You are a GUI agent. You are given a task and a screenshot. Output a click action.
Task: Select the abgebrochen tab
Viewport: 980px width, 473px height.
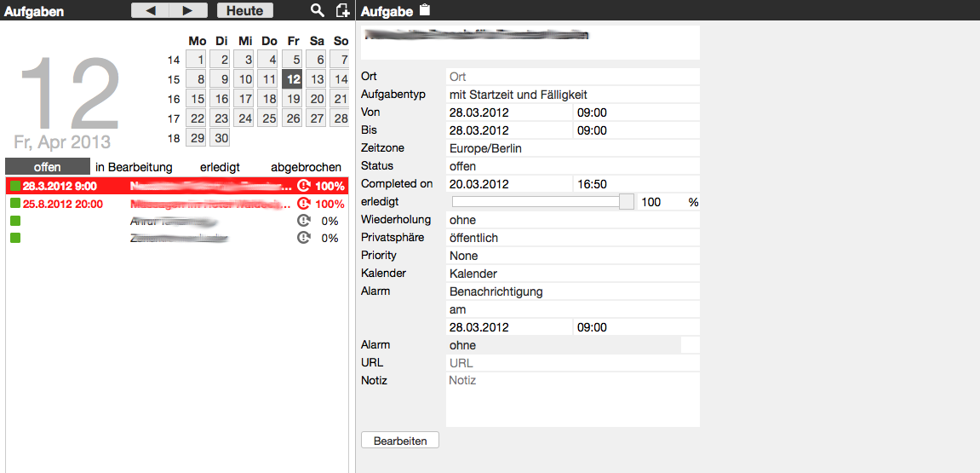pos(306,167)
